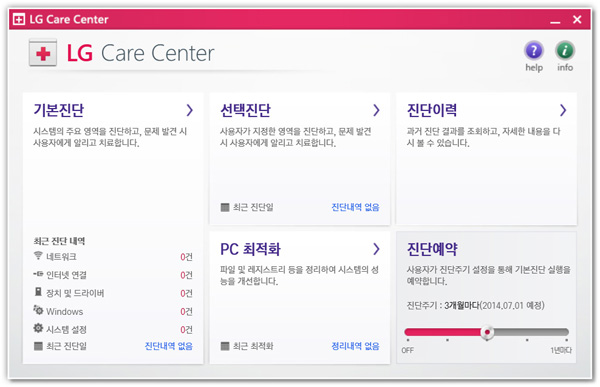Click the 인터넷 연결 plug icon
The width and height of the screenshot is (600, 387).
click(x=38, y=274)
